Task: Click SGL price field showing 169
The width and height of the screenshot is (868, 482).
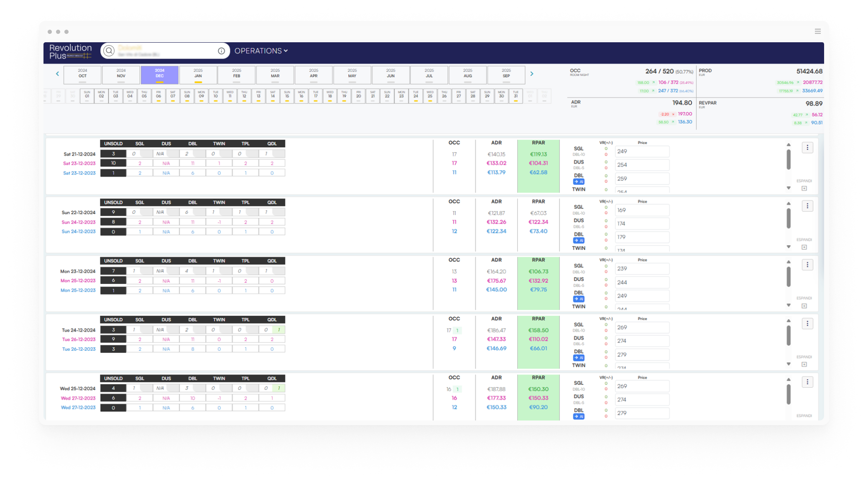Action: tap(642, 210)
